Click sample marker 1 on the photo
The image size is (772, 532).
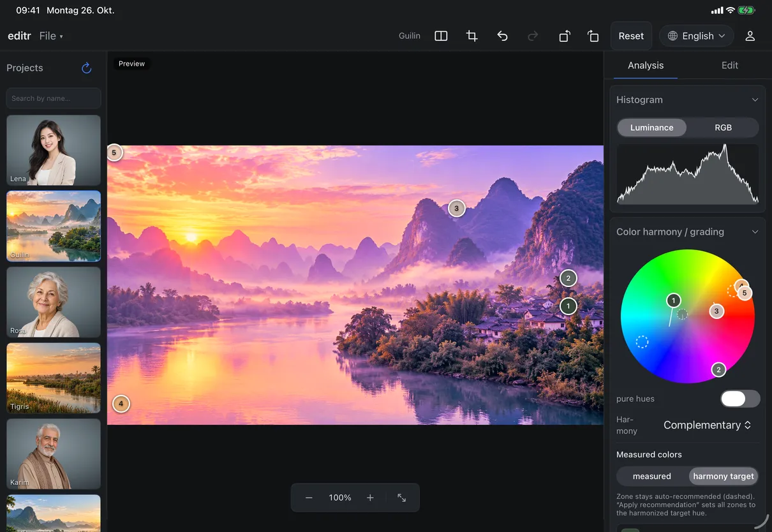568,306
